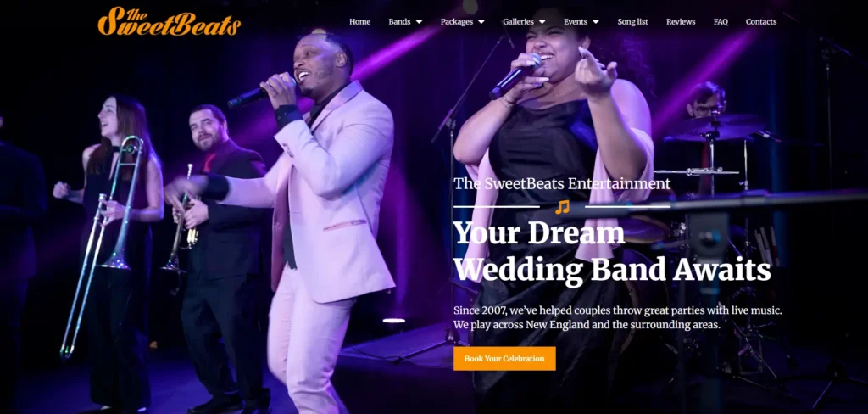
Task: Select the Bands menu label
Action: click(x=399, y=21)
